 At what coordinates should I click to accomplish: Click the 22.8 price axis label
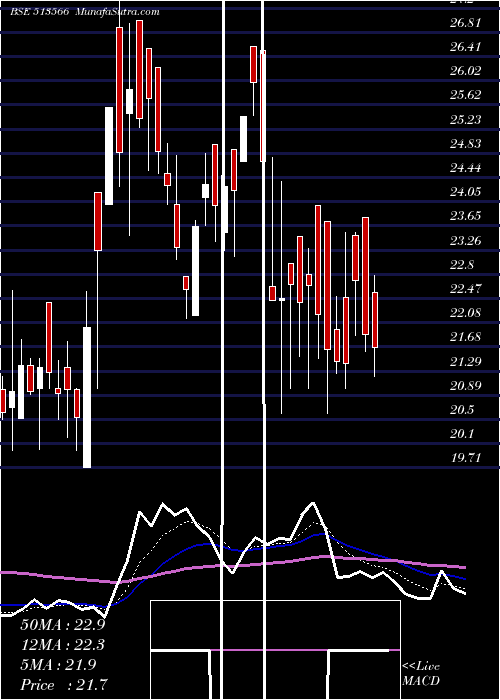(462, 265)
